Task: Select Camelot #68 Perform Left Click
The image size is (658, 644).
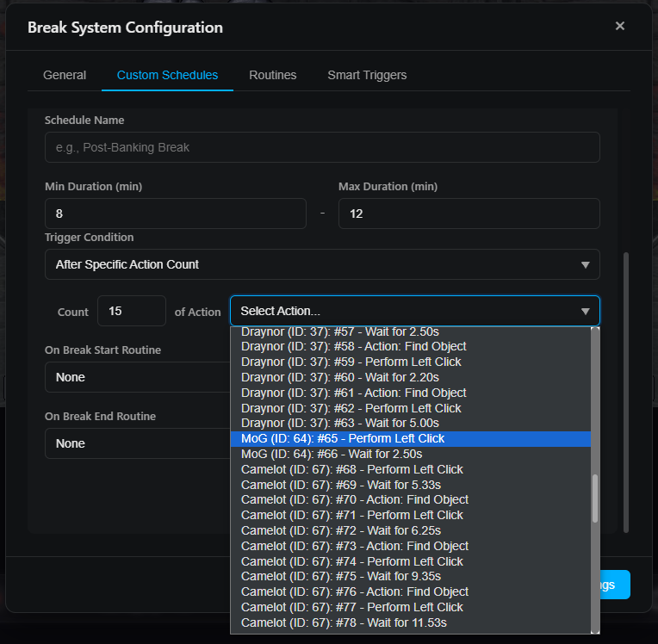Action: [411, 469]
